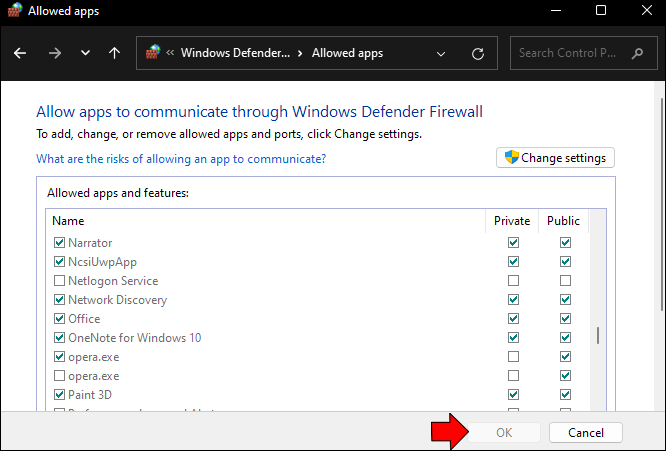Screen dimensions: 666x451
Task: Open the risks of allowing apps link
Action: point(181,158)
